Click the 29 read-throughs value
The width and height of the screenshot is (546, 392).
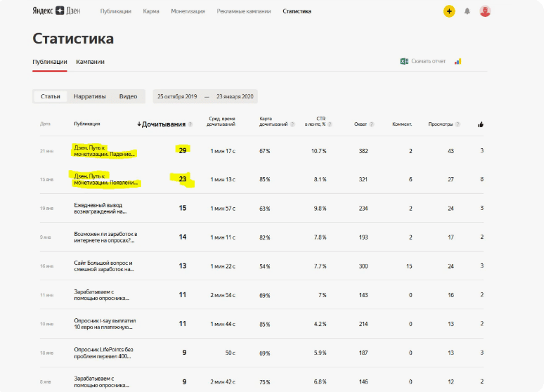pyautogui.click(x=183, y=150)
